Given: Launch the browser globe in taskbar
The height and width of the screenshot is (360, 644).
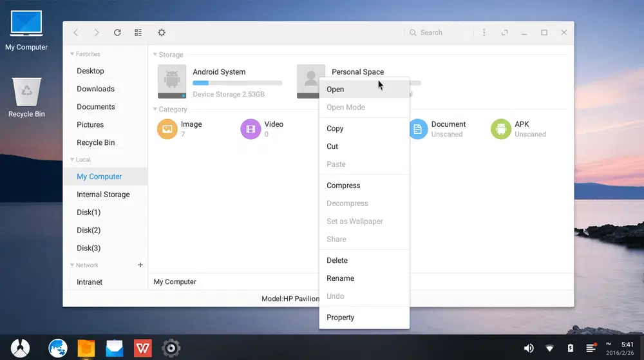Looking at the screenshot, I should [x=57, y=348].
